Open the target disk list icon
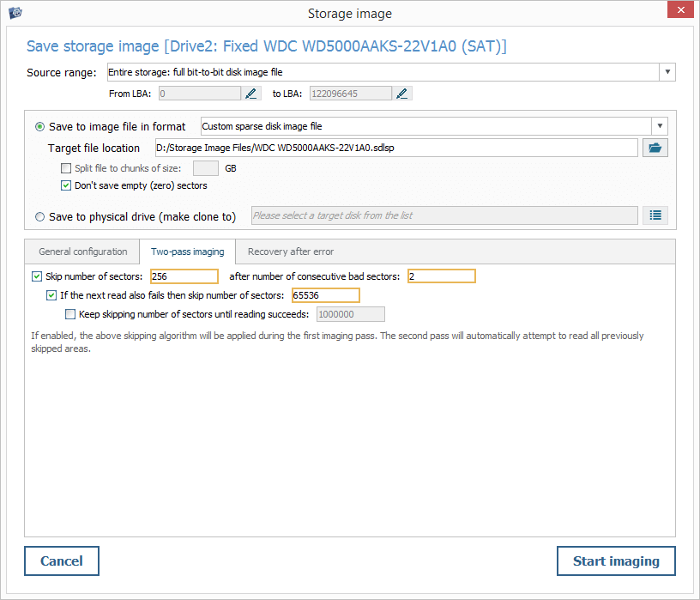Screen dimensions: 700x600 (655, 215)
